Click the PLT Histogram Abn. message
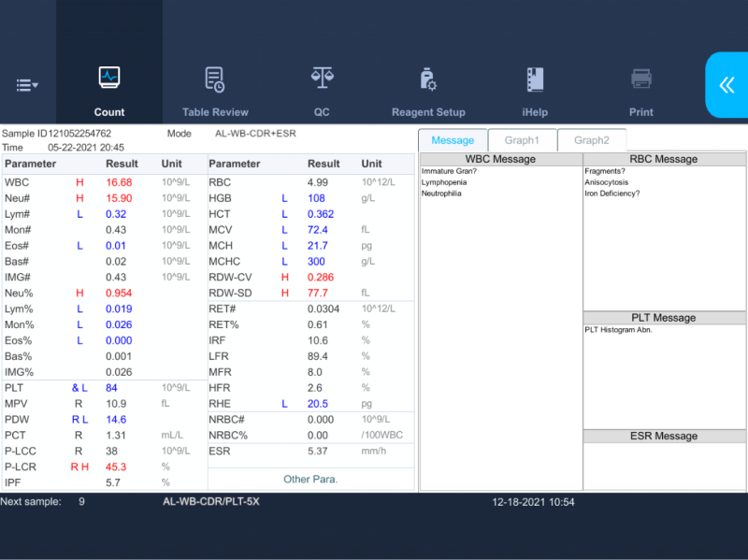The width and height of the screenshot is (748, 560). tap(618, 330)
